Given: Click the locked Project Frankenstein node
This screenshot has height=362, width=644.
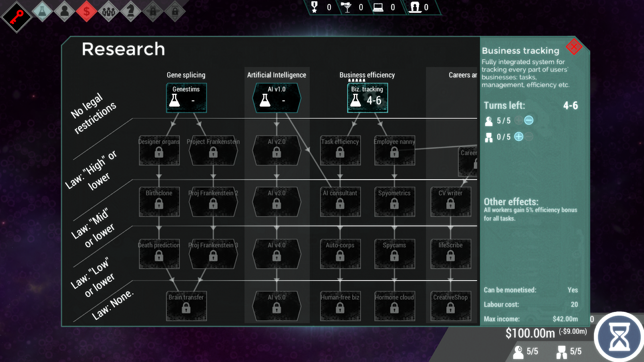Looking at the screenshot, I should pos(213,150).
